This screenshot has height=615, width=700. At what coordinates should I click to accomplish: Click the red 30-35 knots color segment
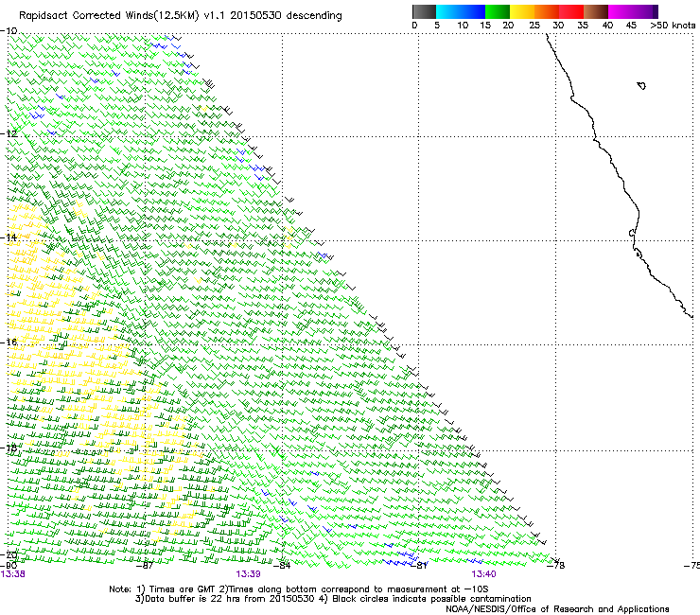[x=571, y=11]
